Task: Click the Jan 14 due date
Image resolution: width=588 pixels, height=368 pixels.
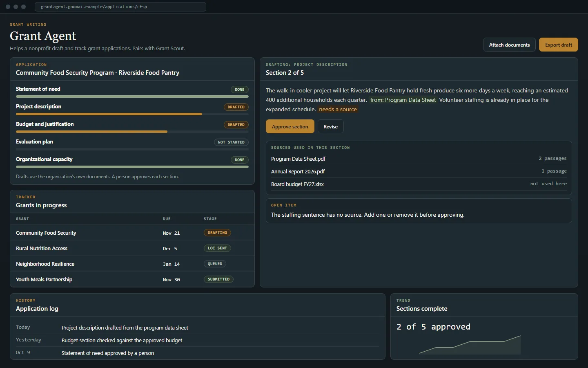Action: click(x=171, y=264)
